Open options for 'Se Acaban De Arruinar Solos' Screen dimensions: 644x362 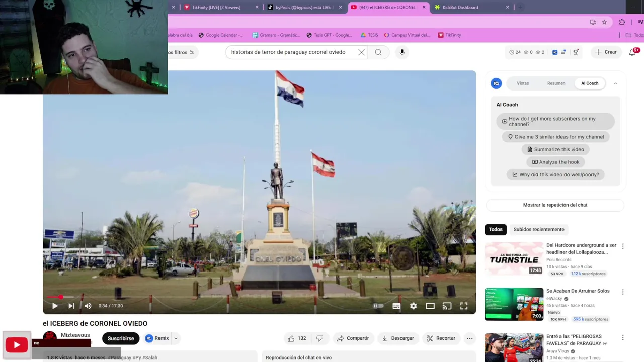pyautogui.click(x=623, y=292)
